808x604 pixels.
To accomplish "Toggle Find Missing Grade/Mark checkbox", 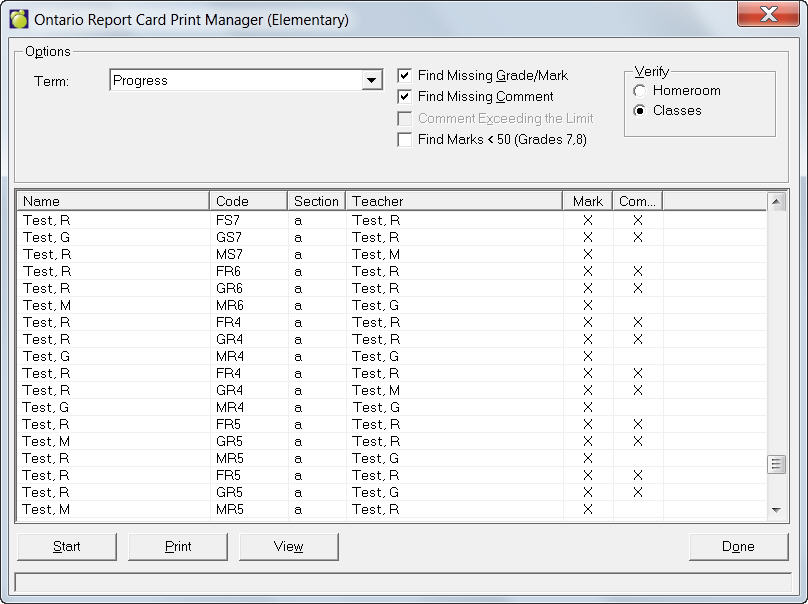I will [404, 76].
